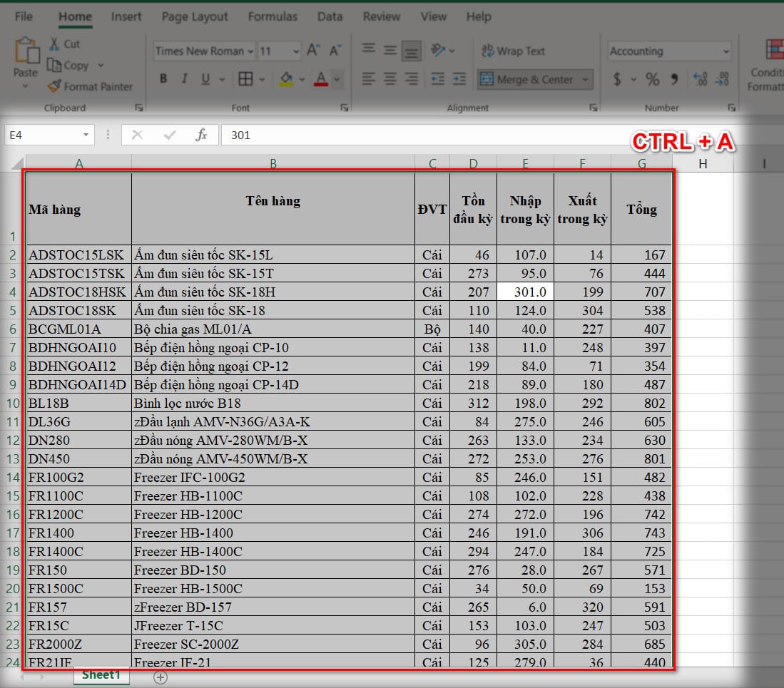Toggle Underline formatting

205,79
